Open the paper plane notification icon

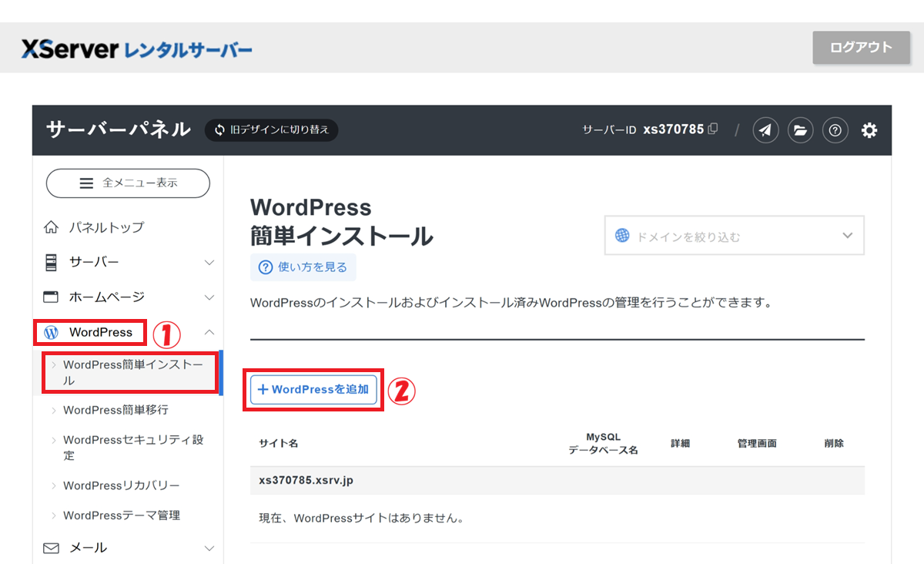coord(765,130)
